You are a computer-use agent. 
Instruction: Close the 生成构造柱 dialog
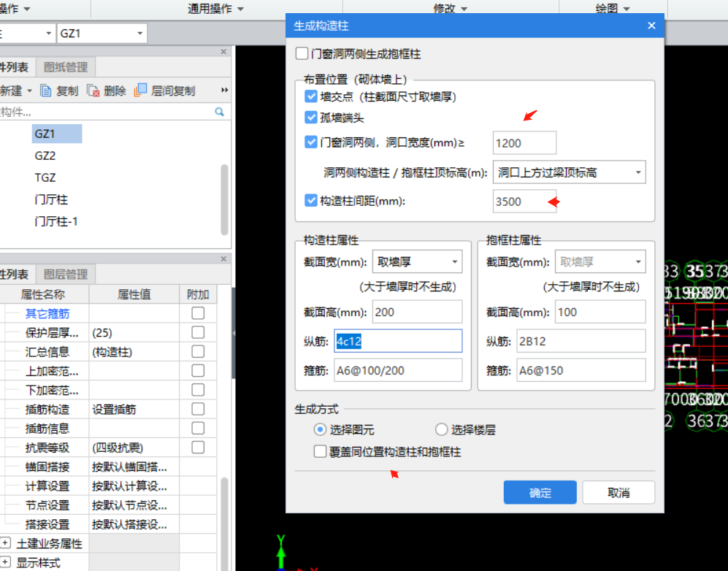[651, 26]
